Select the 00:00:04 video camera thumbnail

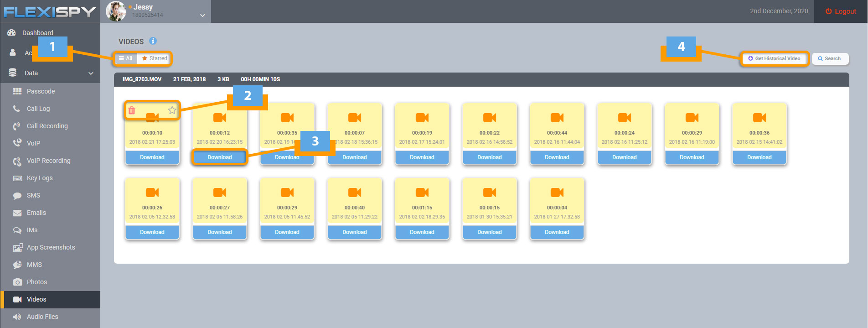coord(557,193)
